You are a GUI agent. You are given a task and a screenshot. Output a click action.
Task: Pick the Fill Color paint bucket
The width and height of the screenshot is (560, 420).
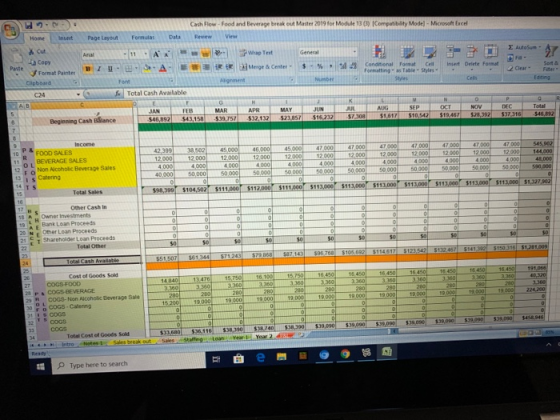point(147,68)
